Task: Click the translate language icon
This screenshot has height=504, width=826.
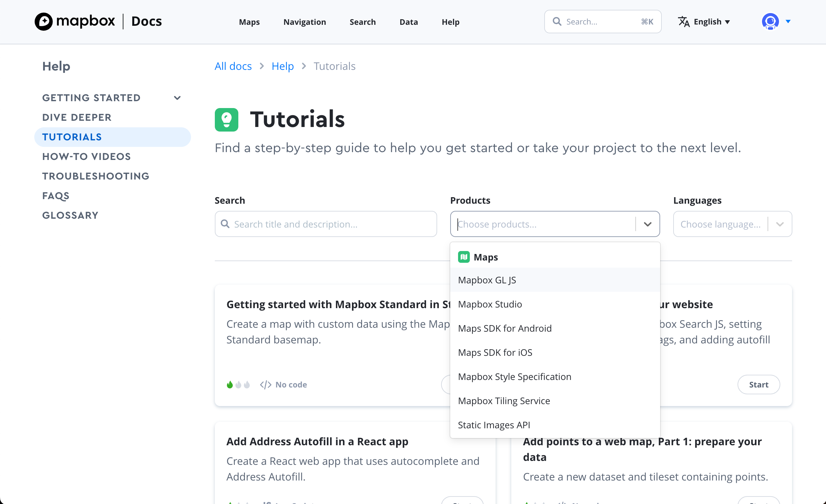Action: pos(684,22)
